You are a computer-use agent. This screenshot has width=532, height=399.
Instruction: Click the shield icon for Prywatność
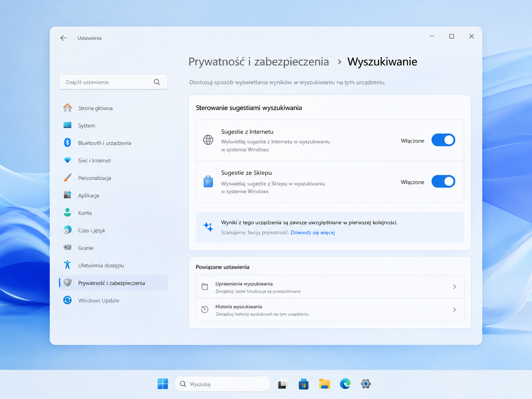[68, 283]
